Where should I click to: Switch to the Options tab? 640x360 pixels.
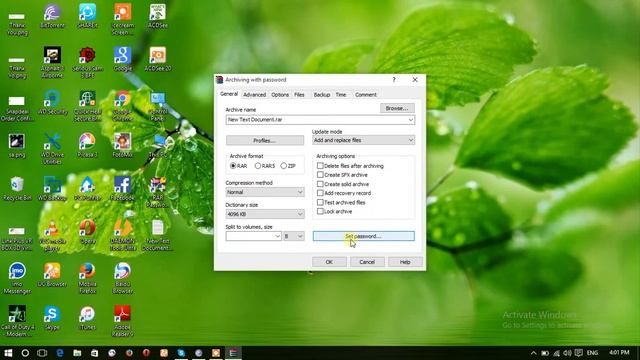pos(280,95)
